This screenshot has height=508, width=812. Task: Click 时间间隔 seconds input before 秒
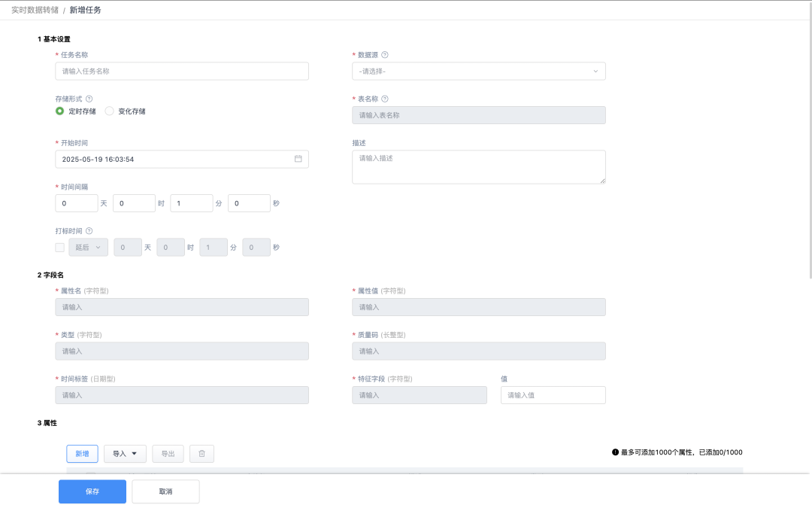tap(249, 203)
